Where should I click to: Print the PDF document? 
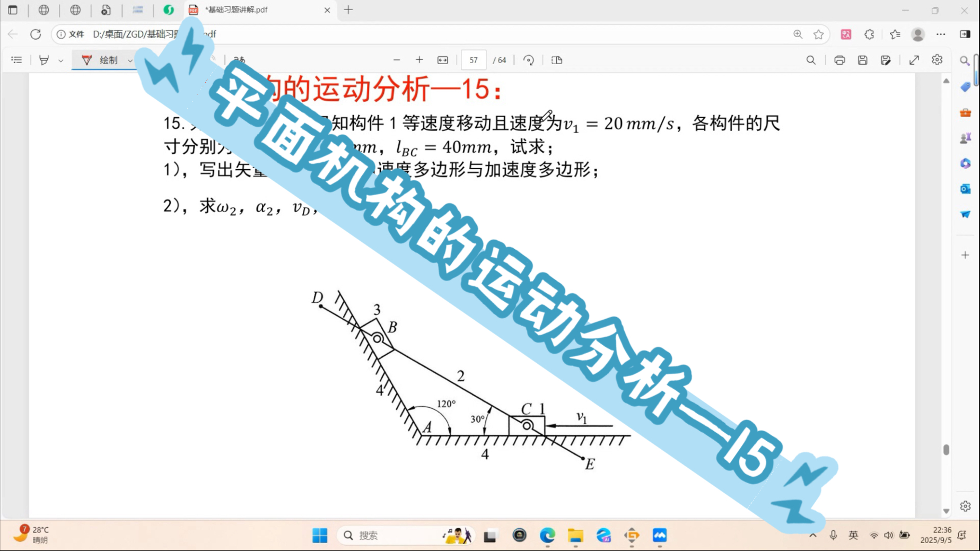click(x=839, y=60)
